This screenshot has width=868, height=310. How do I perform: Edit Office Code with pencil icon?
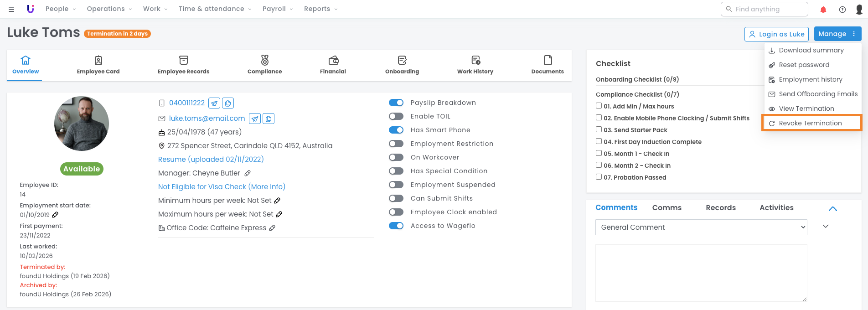(x=272, y=228)
